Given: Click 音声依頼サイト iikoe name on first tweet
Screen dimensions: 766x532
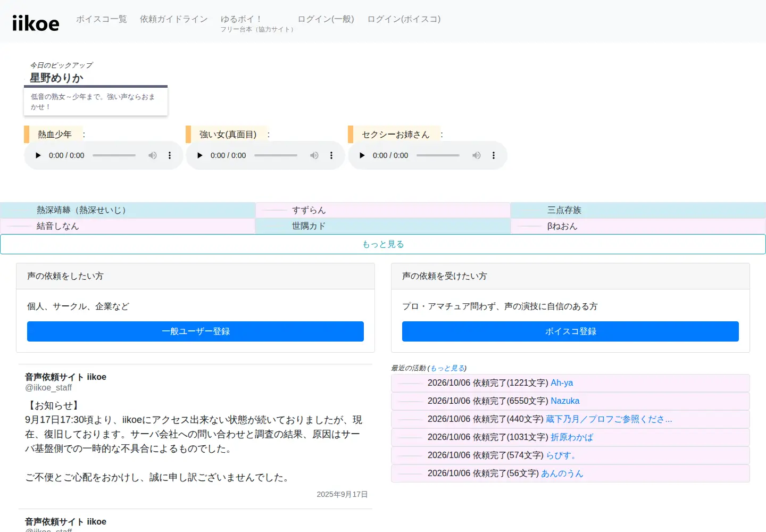Looking at the screenshot, I should tap(65, 377).
